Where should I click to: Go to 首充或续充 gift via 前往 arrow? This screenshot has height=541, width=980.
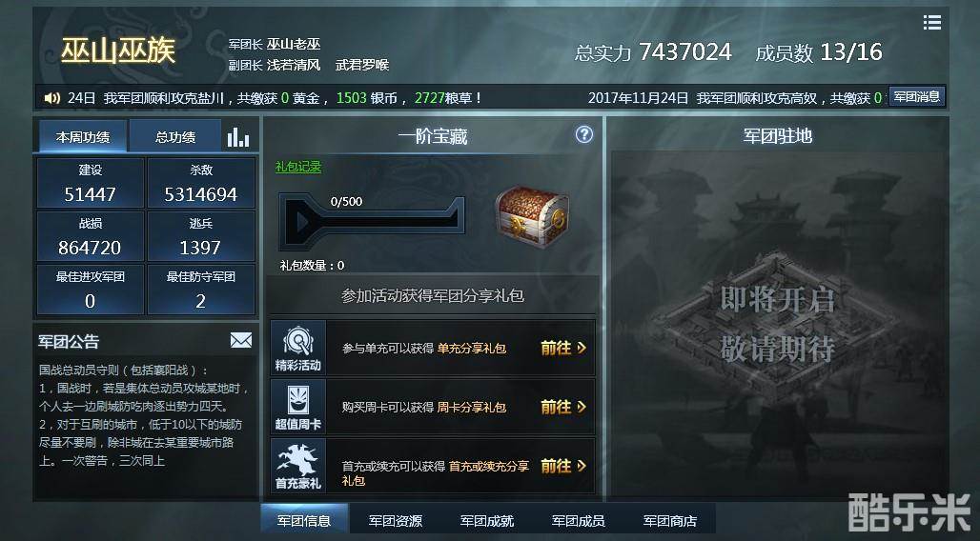(563, 466)
